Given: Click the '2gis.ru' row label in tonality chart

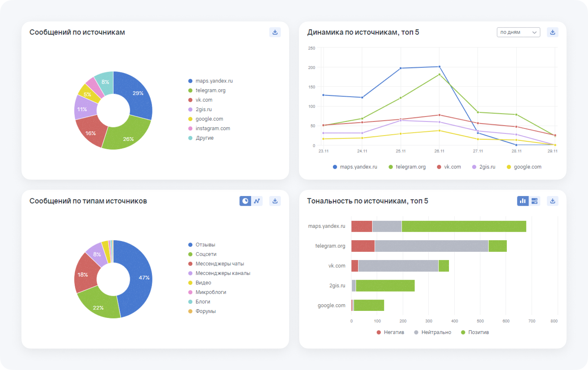Looking at the screenshot, I should [337, 285].
